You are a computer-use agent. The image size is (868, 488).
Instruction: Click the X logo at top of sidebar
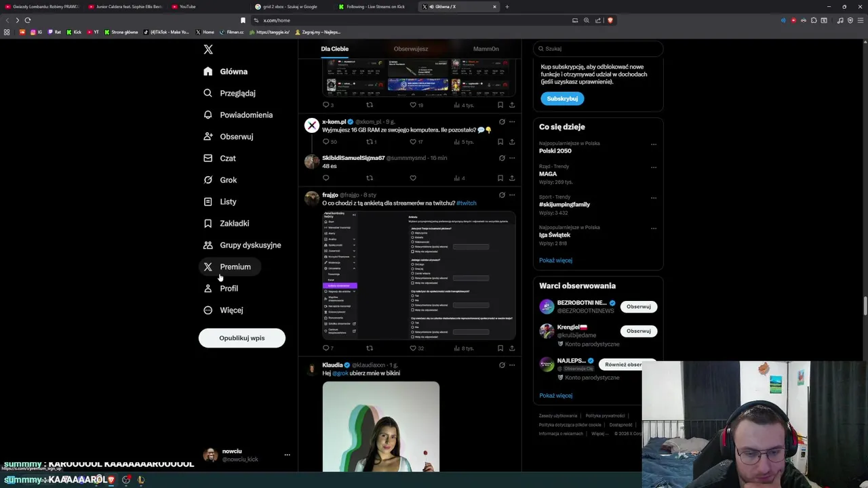[x=208, y=49]
